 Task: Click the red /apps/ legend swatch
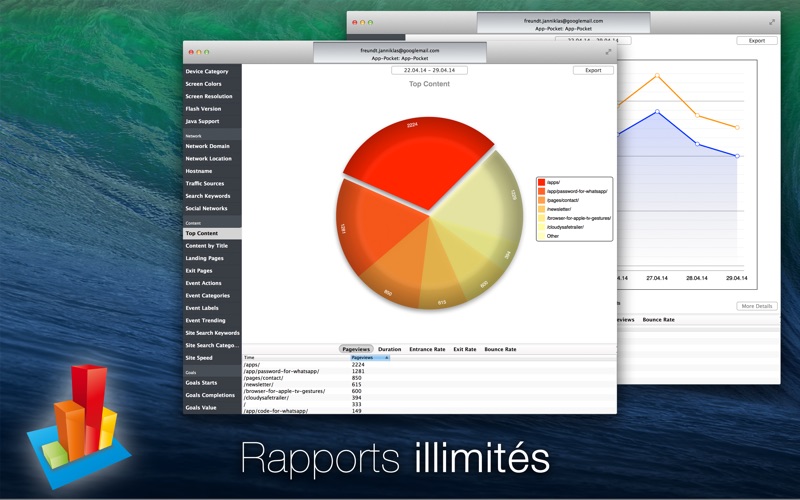[541, 182]
